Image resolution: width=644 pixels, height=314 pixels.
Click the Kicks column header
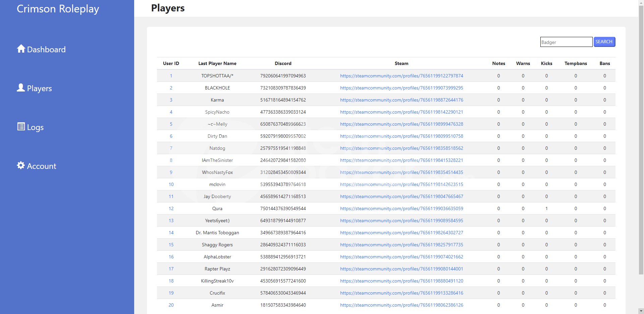(x=546, y=63)
